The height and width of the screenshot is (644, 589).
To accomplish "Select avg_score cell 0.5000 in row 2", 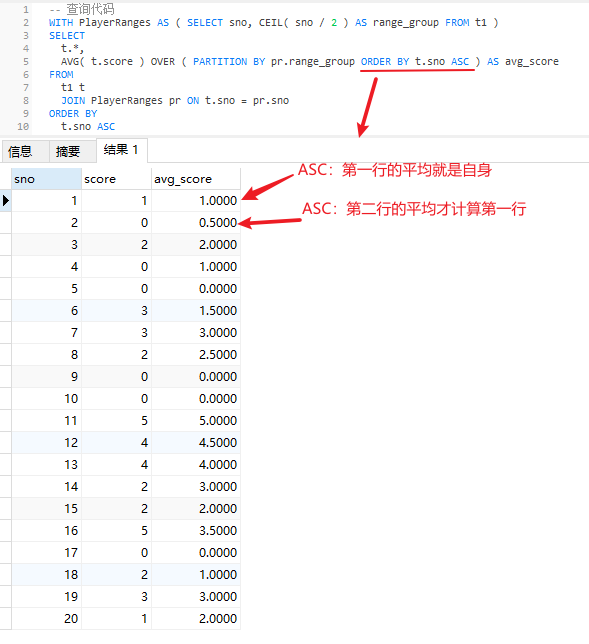I will pos(196,223).
